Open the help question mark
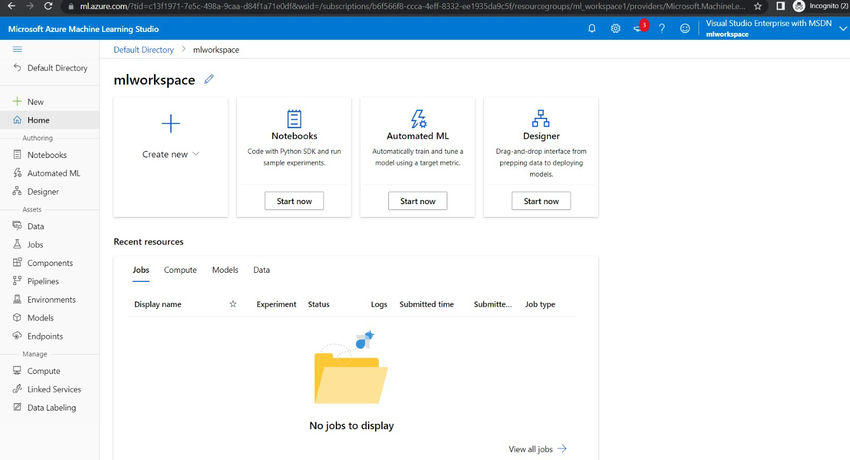Viewport: 850px width, 460px height. [x=662, y=28]
